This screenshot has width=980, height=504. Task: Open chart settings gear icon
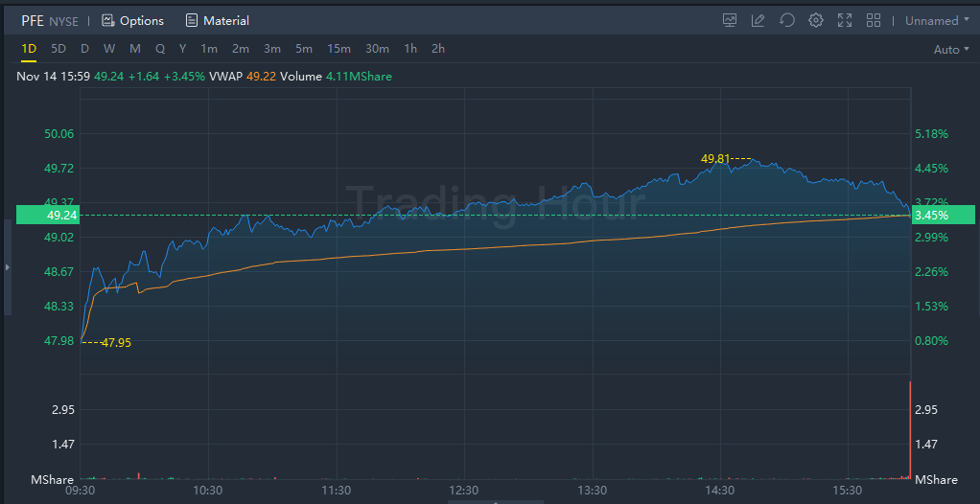click(x=816, y=20)
